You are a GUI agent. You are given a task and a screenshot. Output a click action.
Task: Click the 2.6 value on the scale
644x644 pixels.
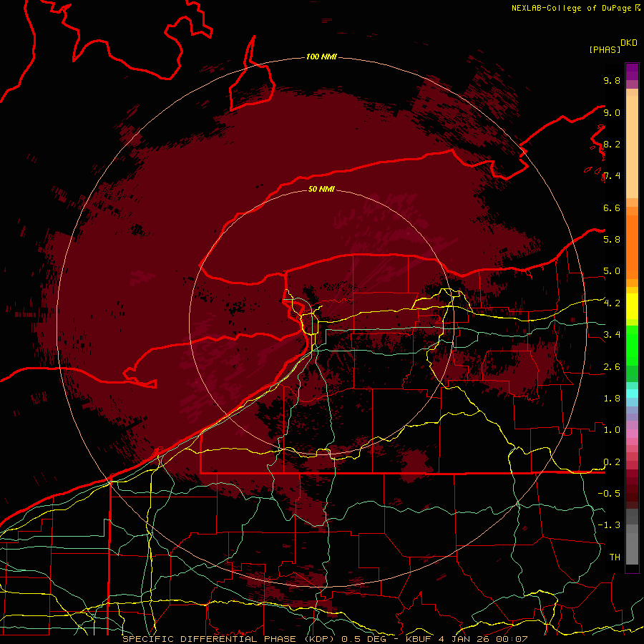click(612, 367)
